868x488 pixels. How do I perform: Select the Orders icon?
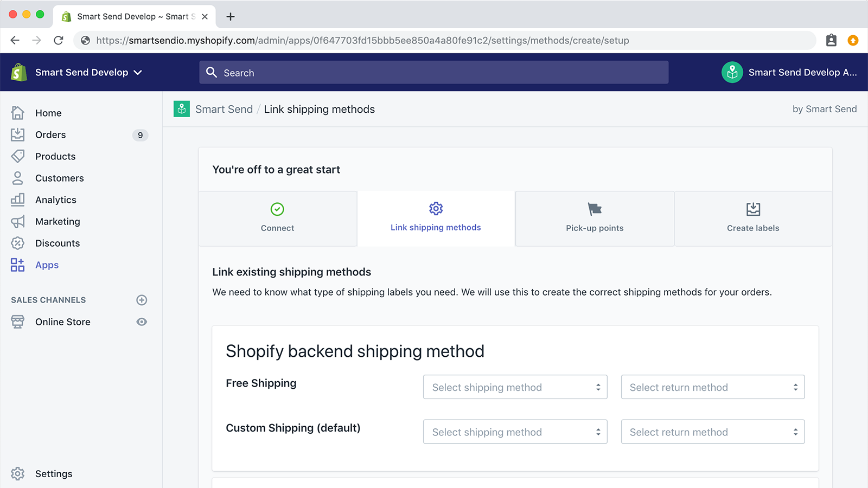coord(17,134)
